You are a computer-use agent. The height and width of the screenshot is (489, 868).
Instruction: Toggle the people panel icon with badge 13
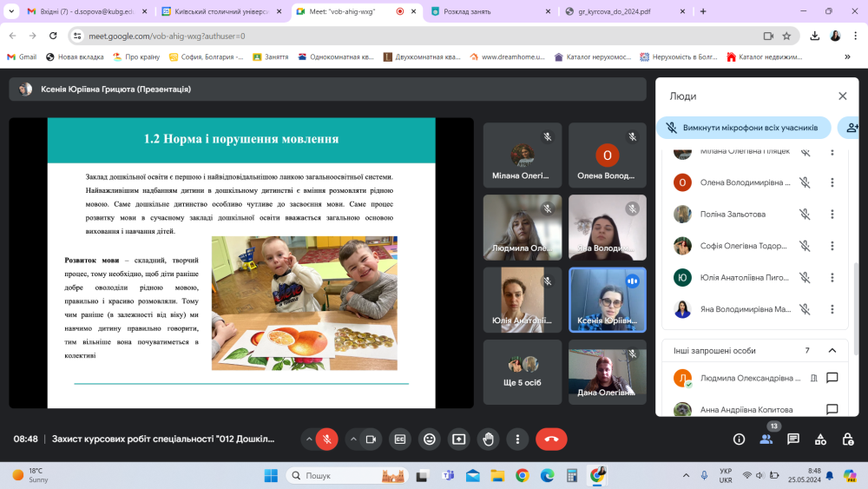click(x=766, y=439)
